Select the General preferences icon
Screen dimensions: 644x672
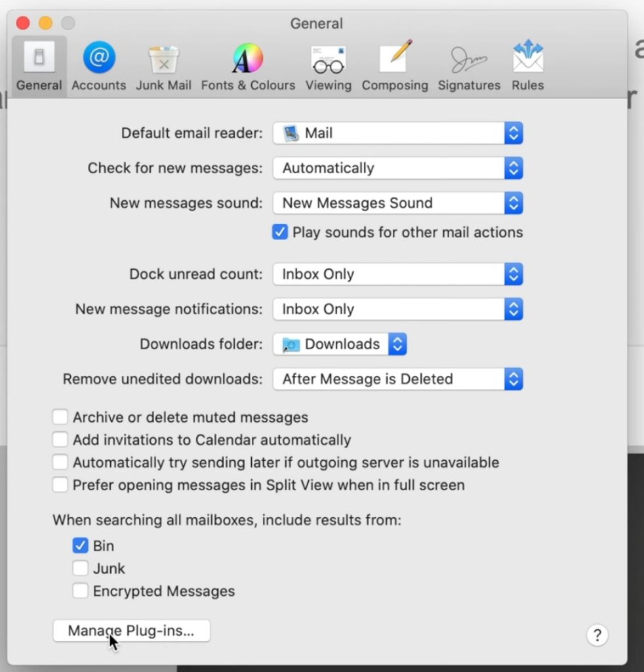(x=39, y=66)
